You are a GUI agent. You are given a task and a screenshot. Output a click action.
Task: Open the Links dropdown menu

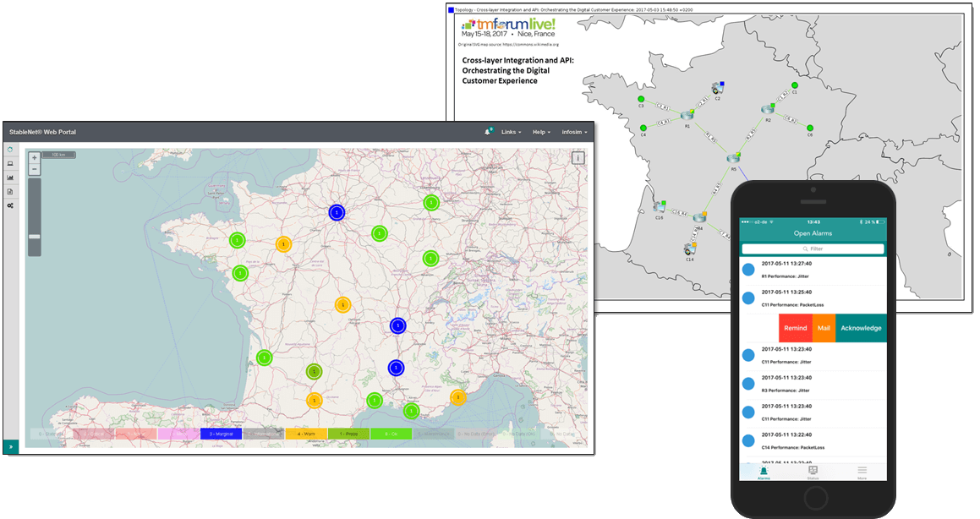point(511,132)
